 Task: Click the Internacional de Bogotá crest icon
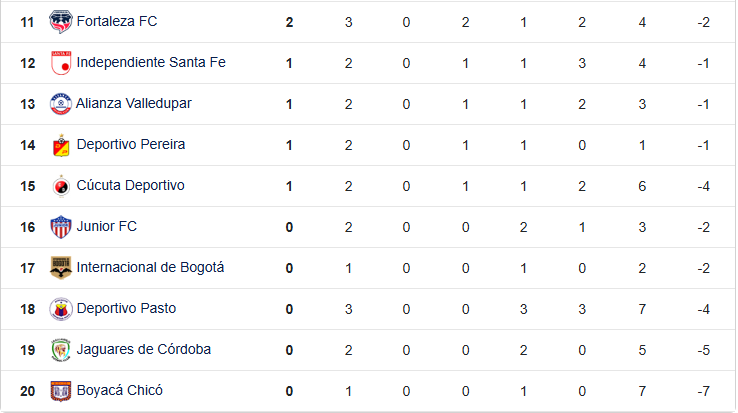tap(61, 267)
